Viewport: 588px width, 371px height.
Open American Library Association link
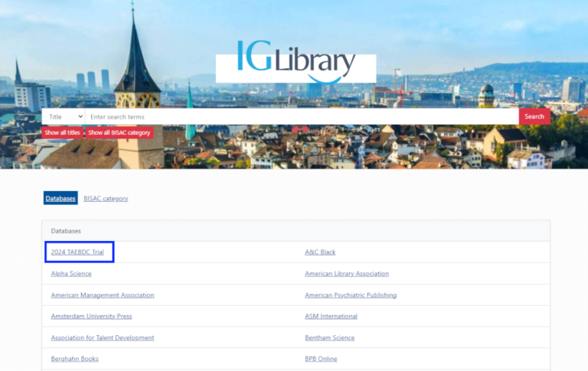(x=347, y=274)
